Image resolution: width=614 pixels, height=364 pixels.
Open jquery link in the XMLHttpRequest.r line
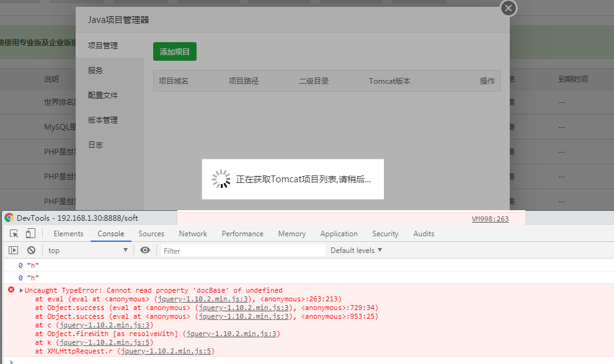tap(166, 351)
